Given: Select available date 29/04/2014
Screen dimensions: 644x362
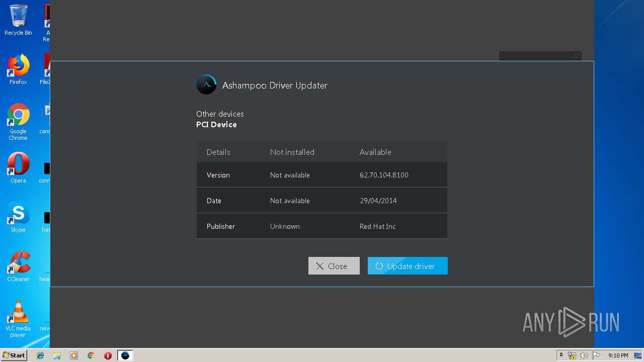Looking at the screenshot, I should tap(378, 201).
